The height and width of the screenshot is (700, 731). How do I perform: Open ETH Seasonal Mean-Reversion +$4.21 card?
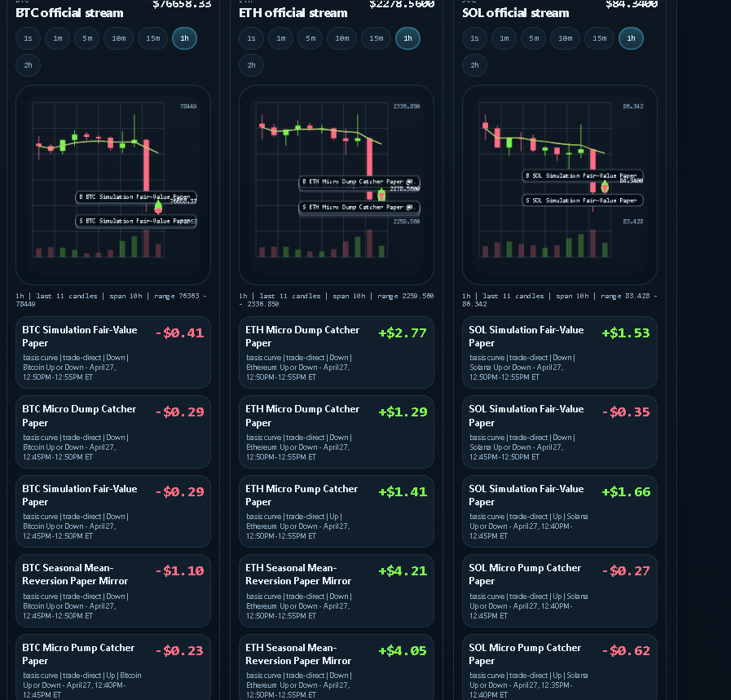click(x=337, y=591)
